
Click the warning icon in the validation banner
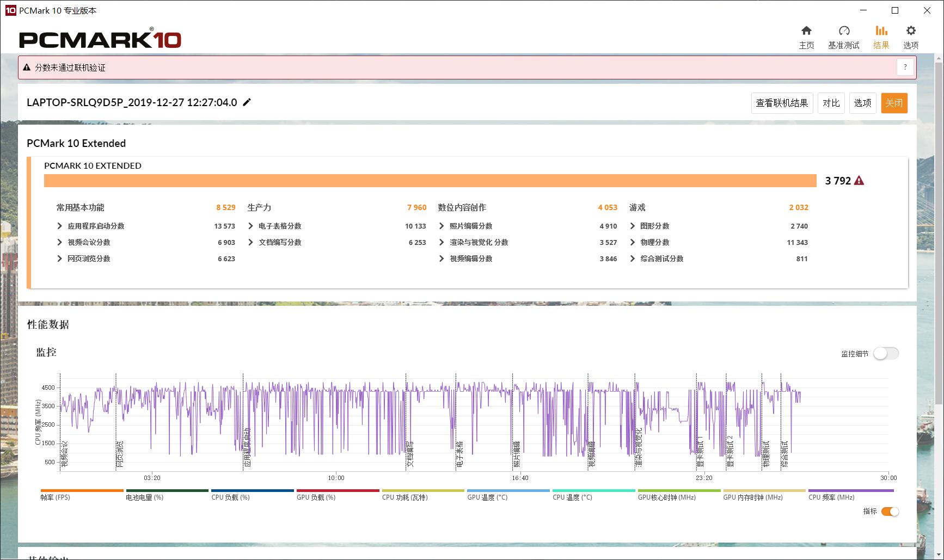tap(27, 67)
